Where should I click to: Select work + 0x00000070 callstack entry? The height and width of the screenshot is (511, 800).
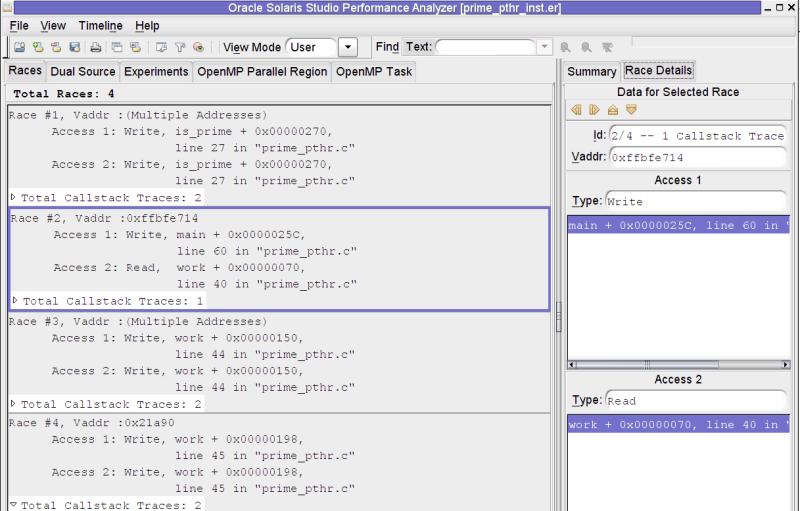tap(679, 424)
